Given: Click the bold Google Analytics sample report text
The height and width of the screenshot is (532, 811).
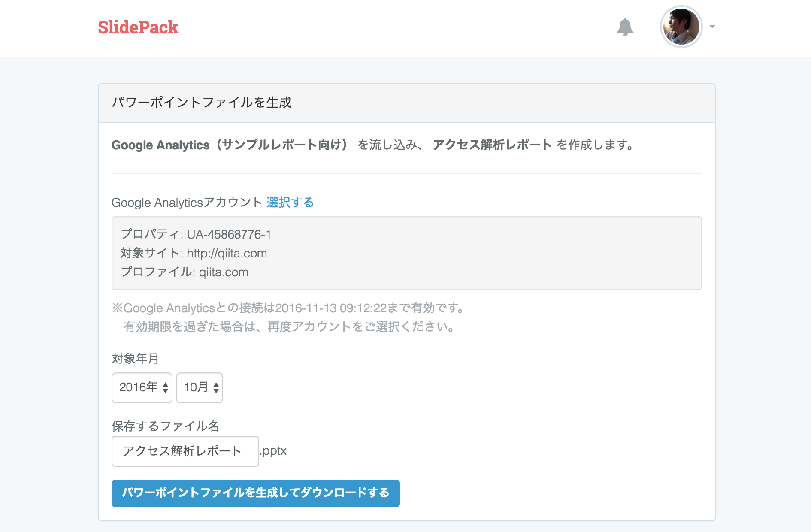Looking at the screenshot, I should point(230,145).
